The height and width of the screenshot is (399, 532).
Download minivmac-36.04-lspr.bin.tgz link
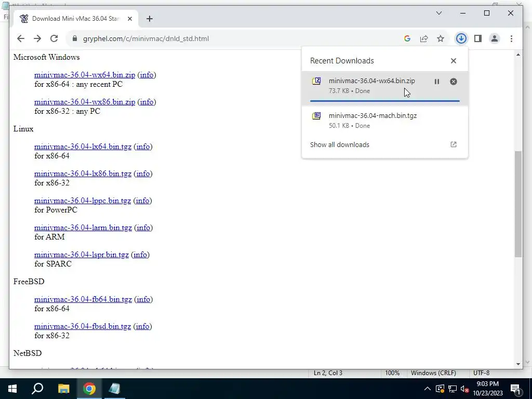point(82,255)
